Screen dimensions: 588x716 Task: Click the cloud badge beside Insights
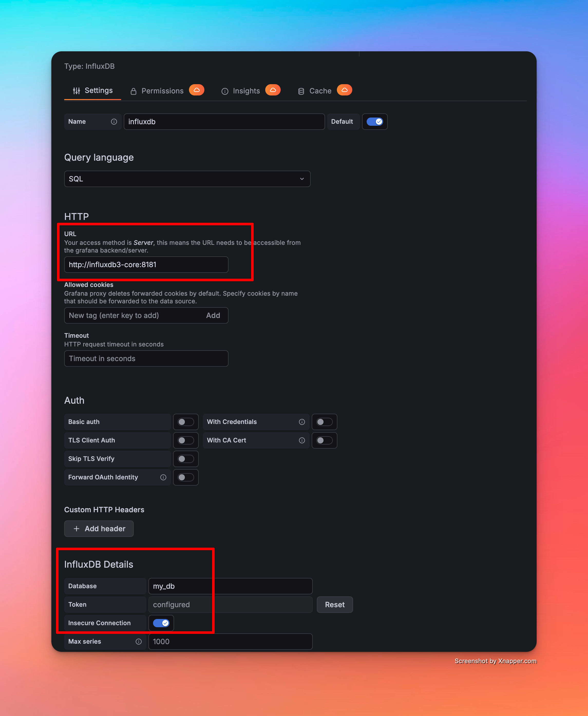[273, 90]
